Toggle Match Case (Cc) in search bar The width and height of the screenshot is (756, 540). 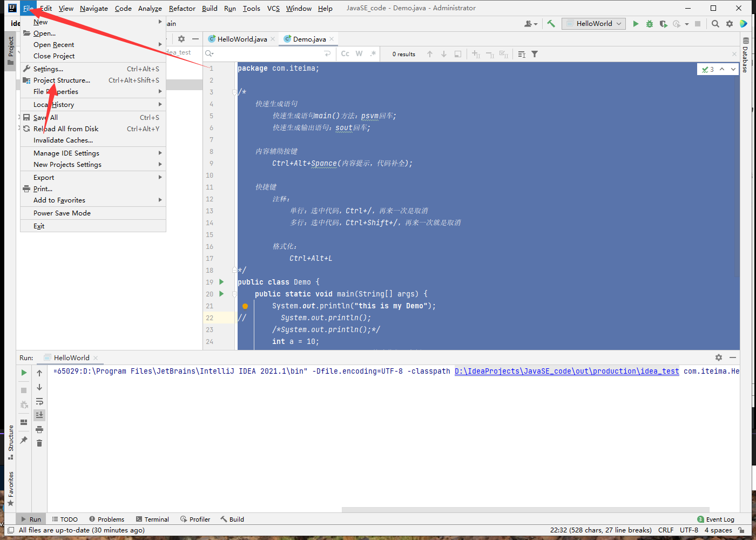(345, 54)
